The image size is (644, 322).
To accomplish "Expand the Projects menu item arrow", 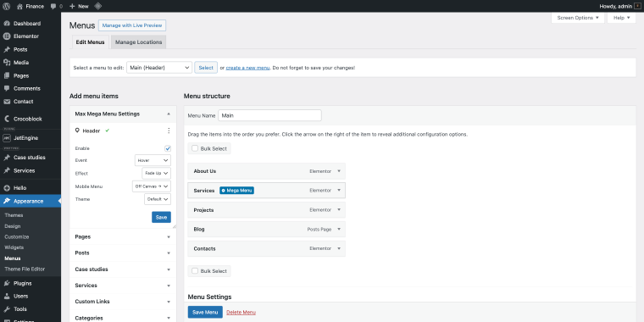I will [x=339, y=209].
